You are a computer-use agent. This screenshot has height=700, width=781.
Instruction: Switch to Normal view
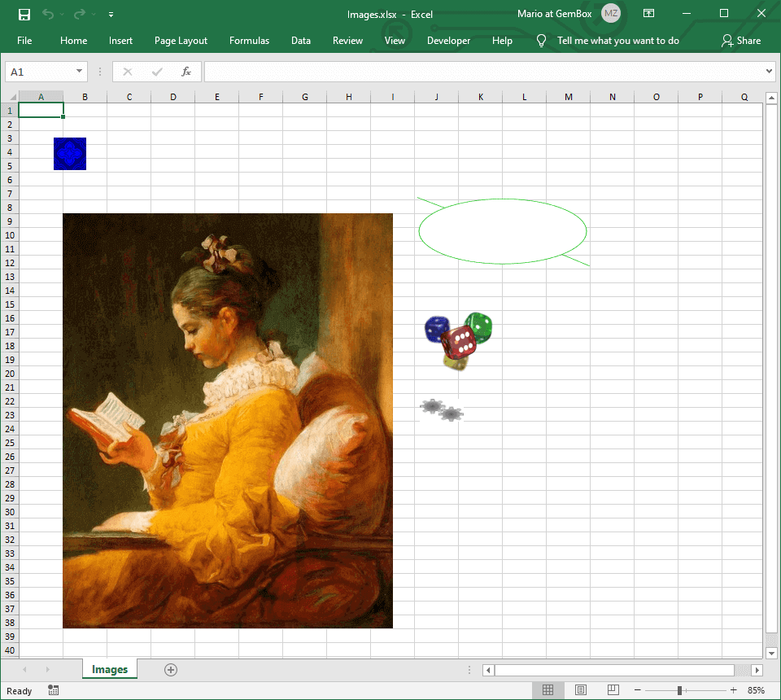[x=548, y=690]
